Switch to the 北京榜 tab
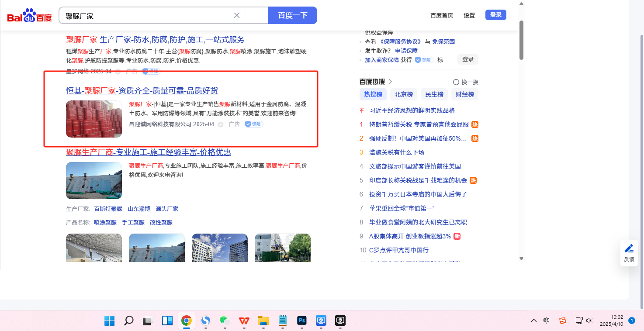Viewport: 644px width, 331px height. pos(404,94)
